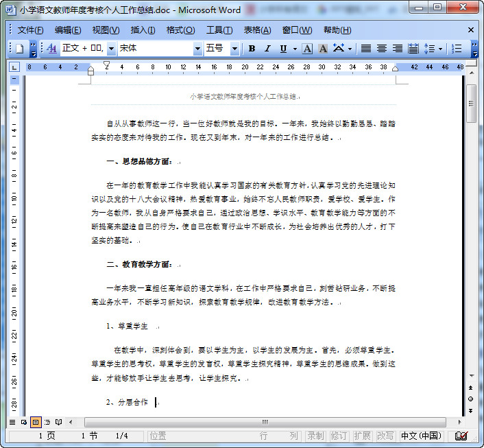Image resolution: width=484 pixels, height=448 pixels.
Task: Click horizontal scrollbar right arrow
Action: (459, 422)
